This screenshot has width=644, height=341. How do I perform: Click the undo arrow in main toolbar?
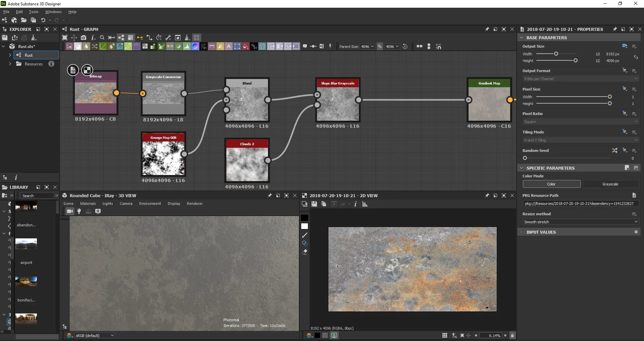[43, 20]
